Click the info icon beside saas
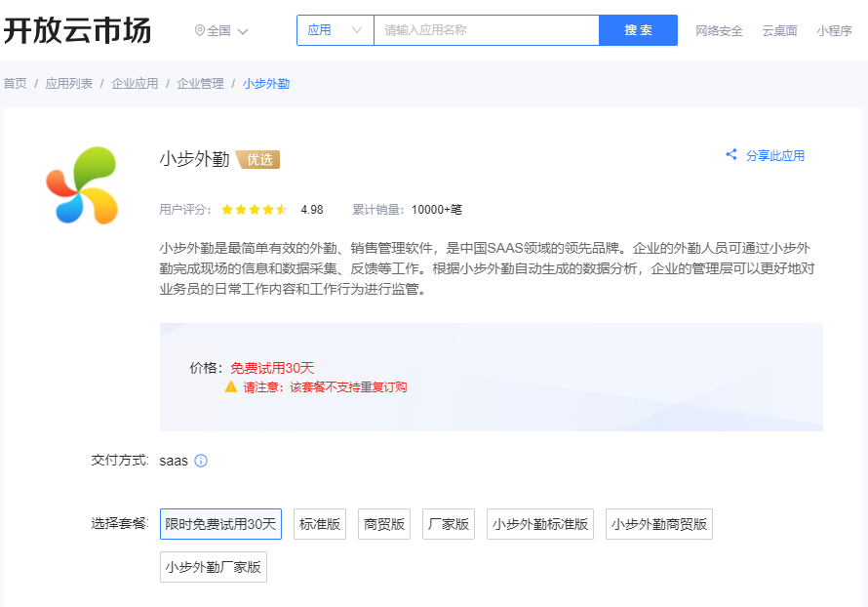 201,461
